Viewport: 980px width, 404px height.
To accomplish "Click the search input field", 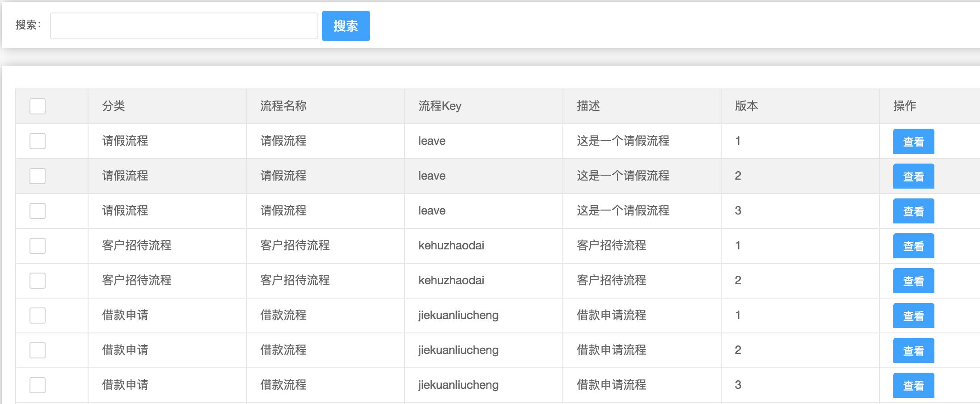I will pos(184,26).
